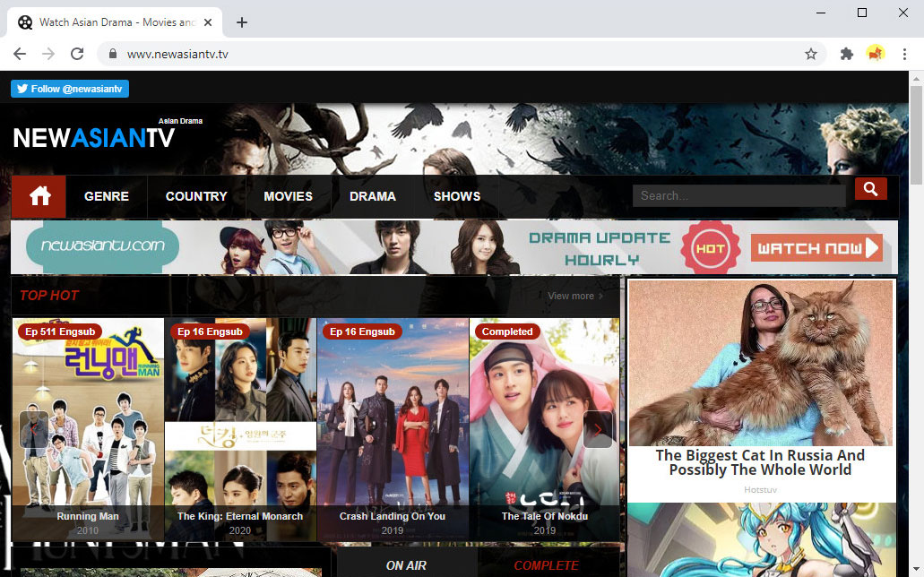Image resolution: width=924 pixels, height=577 pixels.
Task: Open Crash Landing On You poster
Action: tap(393, 429)
